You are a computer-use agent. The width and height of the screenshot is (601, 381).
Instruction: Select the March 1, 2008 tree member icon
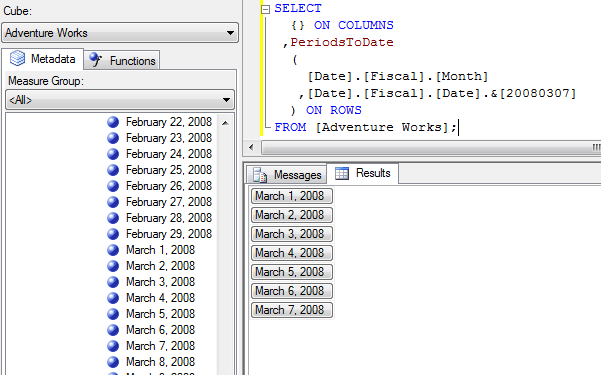[113, 250]
